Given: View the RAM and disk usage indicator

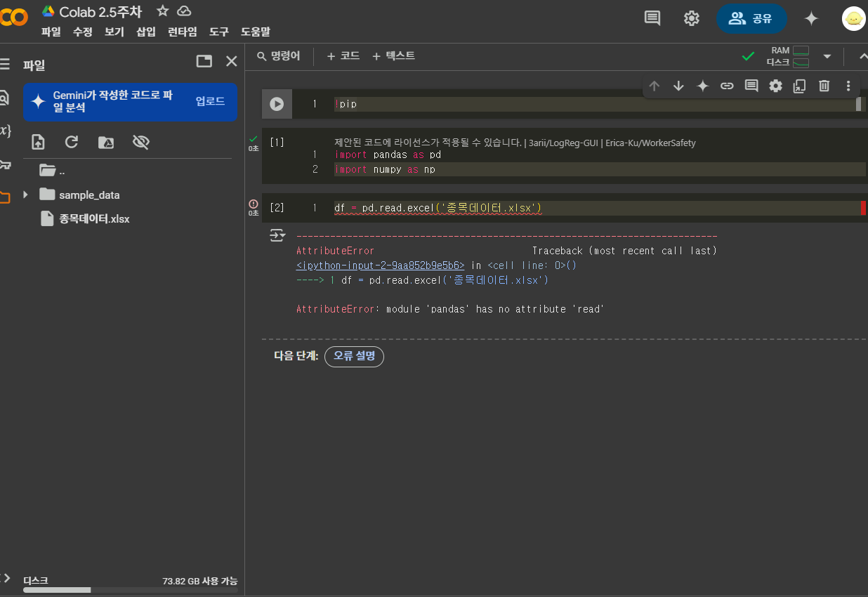Looking at the screenshot, I should pyautogui.click(x=787, y=56).
